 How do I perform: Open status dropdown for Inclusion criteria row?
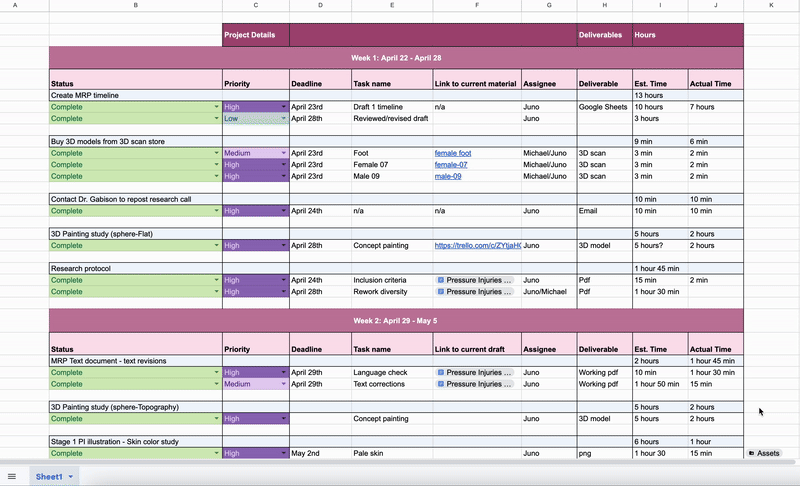(216, 280)
